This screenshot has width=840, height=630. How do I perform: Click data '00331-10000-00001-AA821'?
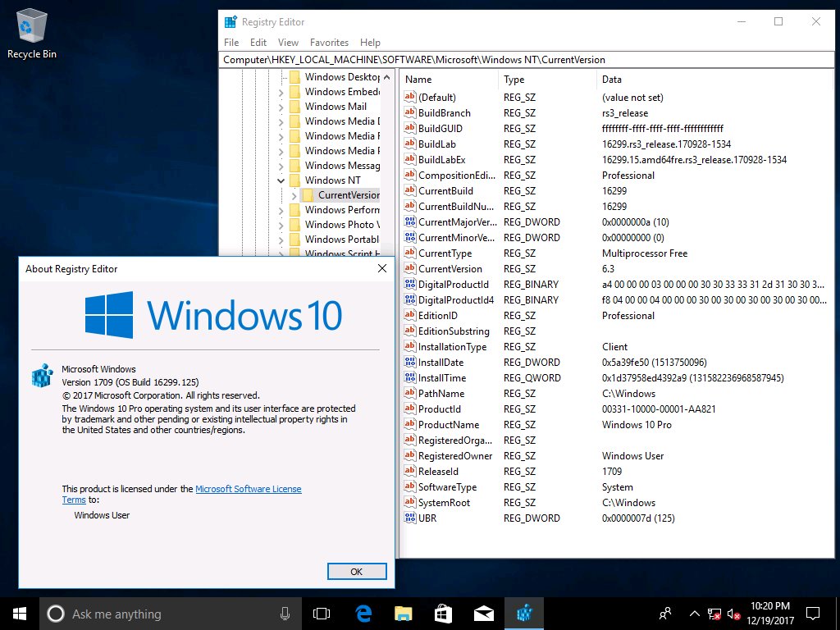point(659,409)
